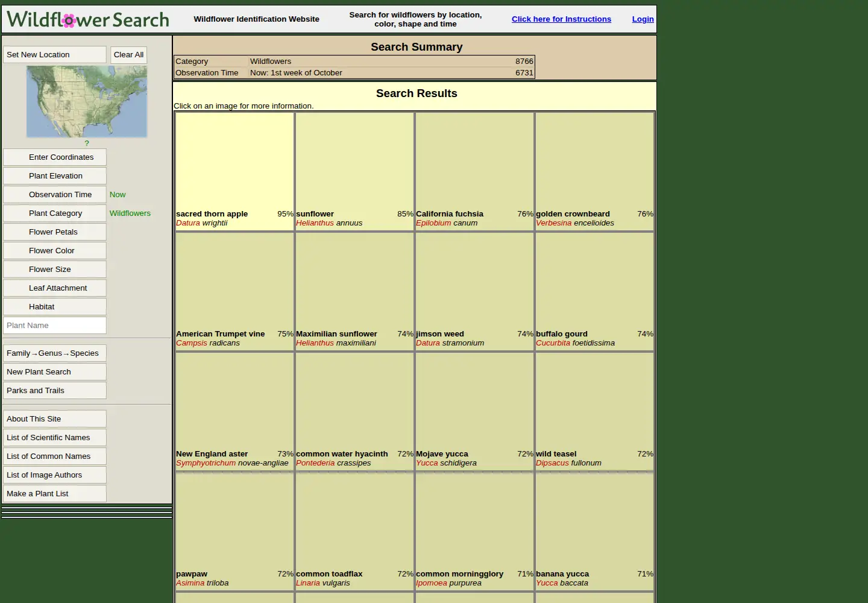Open Enter Coordinates option
The width and height of the screenshot is (868, 603).
point(55,157)
